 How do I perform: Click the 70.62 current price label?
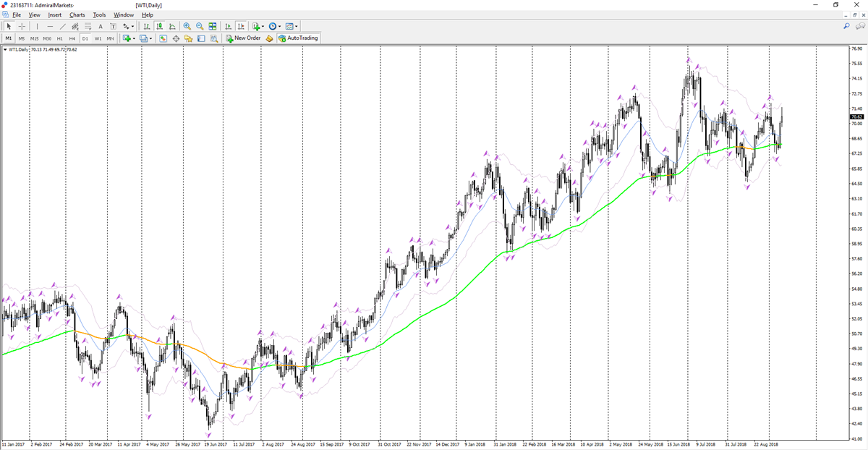(856, 116)
